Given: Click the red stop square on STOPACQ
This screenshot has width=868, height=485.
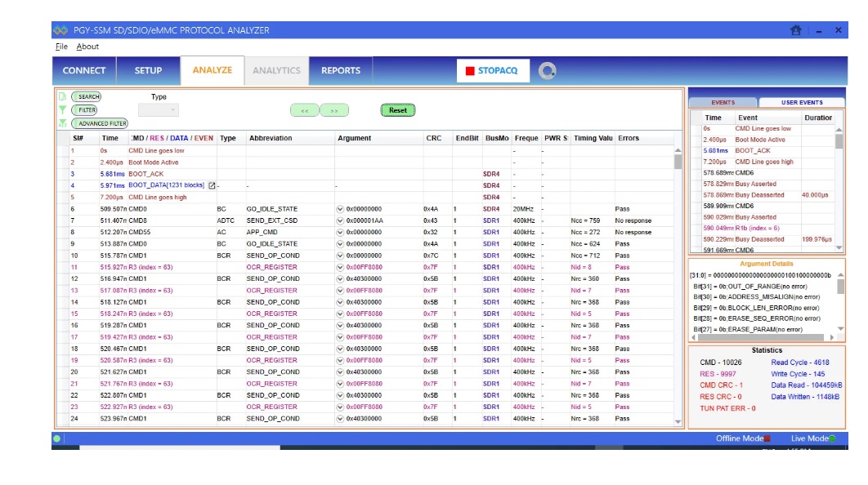Looking at the screenshot, I should [x=470, y=71].
